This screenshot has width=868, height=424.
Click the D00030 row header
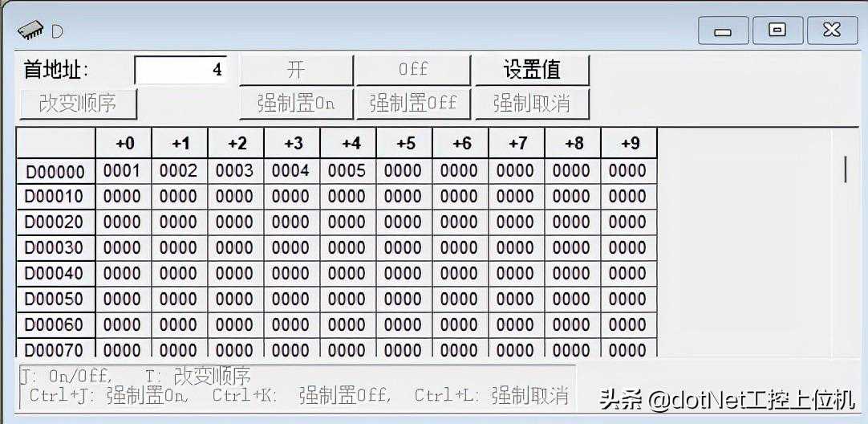click(x=55, y=248)
